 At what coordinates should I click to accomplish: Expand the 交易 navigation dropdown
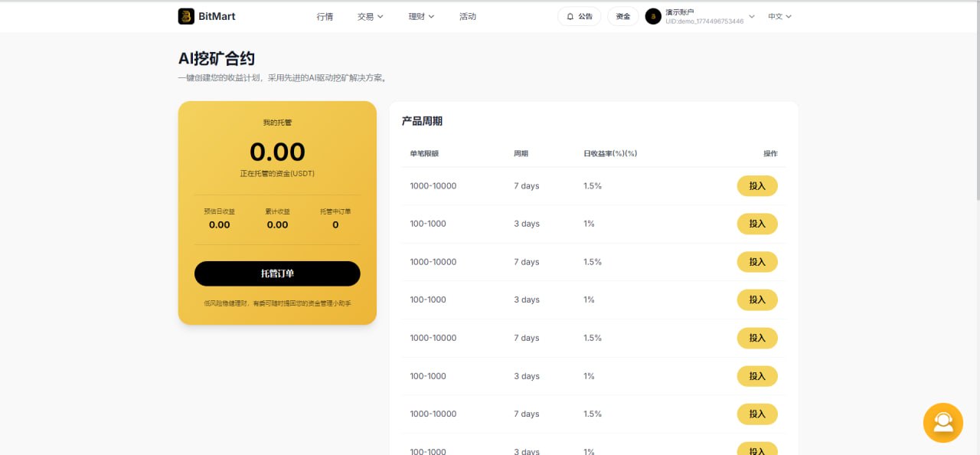[370, 16]
